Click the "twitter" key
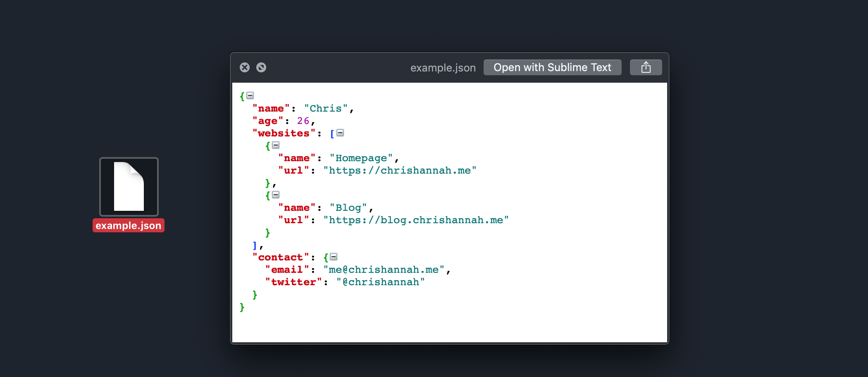Screen dimensions: 868x377 click(x=293, y=282)
